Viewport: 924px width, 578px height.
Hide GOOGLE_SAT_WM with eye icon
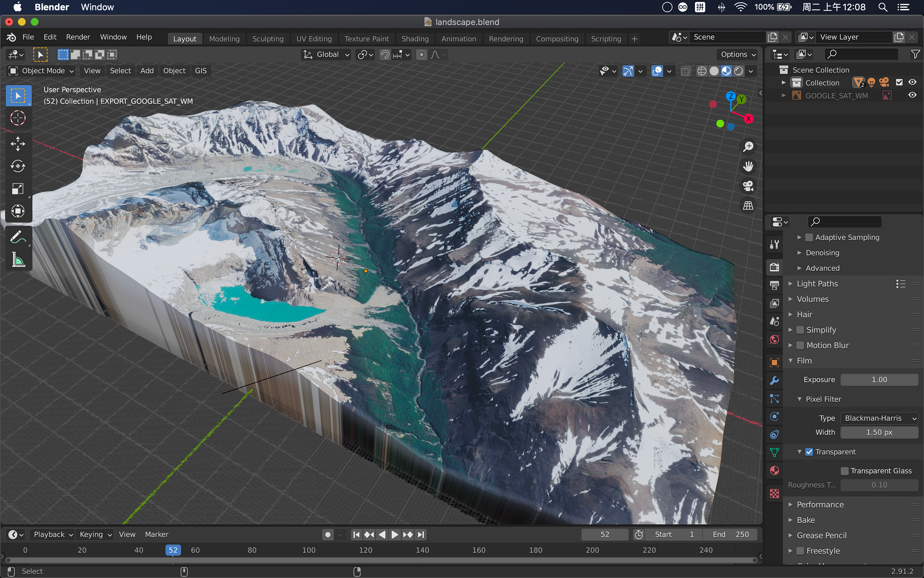coord(912,95)
